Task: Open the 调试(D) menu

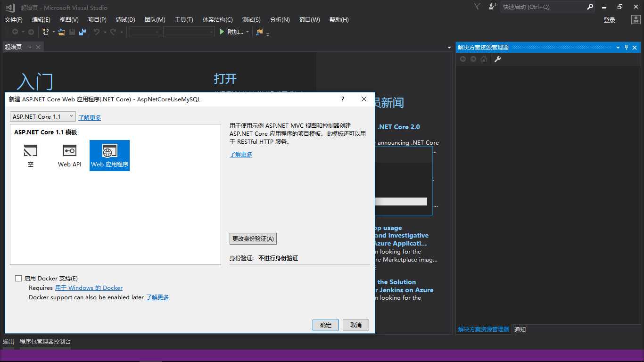Action: [x=125, y=20]
